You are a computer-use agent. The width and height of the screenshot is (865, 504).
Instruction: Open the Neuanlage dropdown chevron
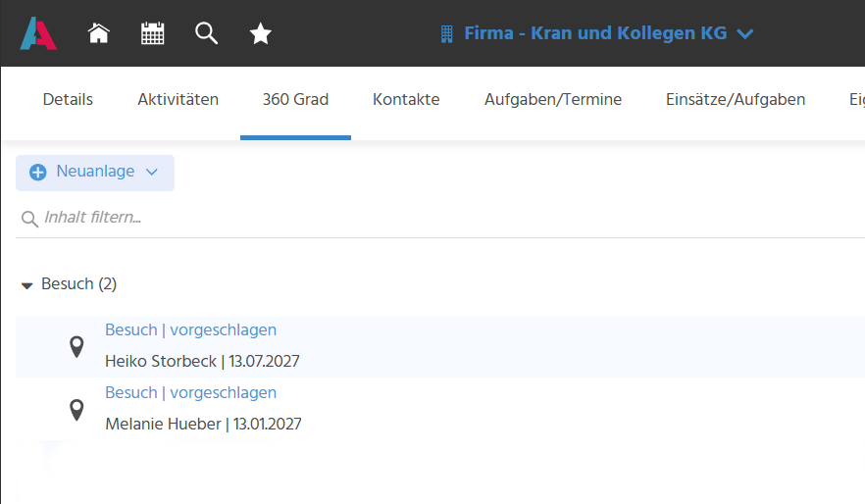click(152, 172)
